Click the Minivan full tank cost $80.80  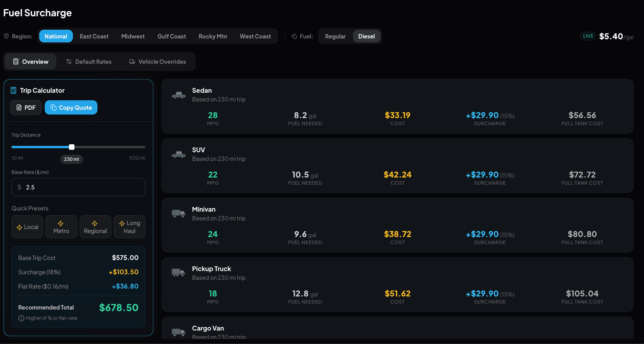tap(582, 234)
